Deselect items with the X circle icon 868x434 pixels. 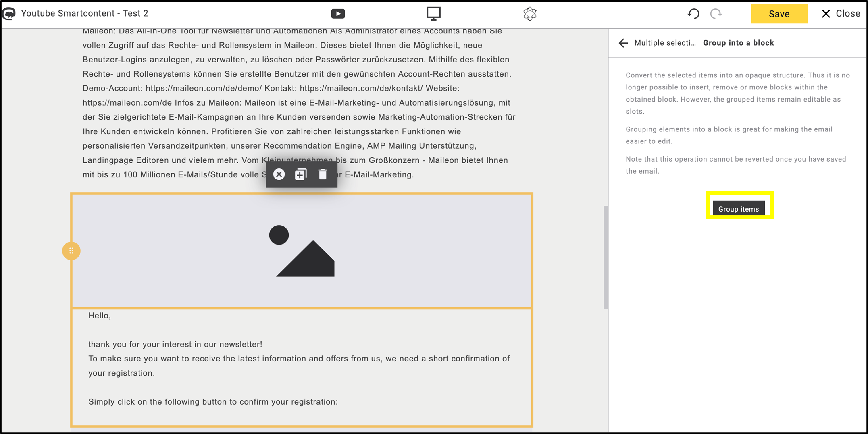pos(279,174)
